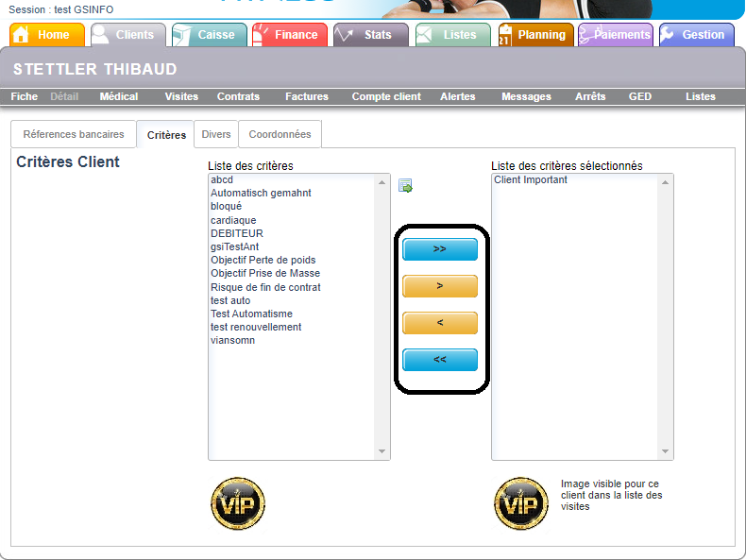Open the Médical menu item
The image size is (746, 560).
pos(118,96)
